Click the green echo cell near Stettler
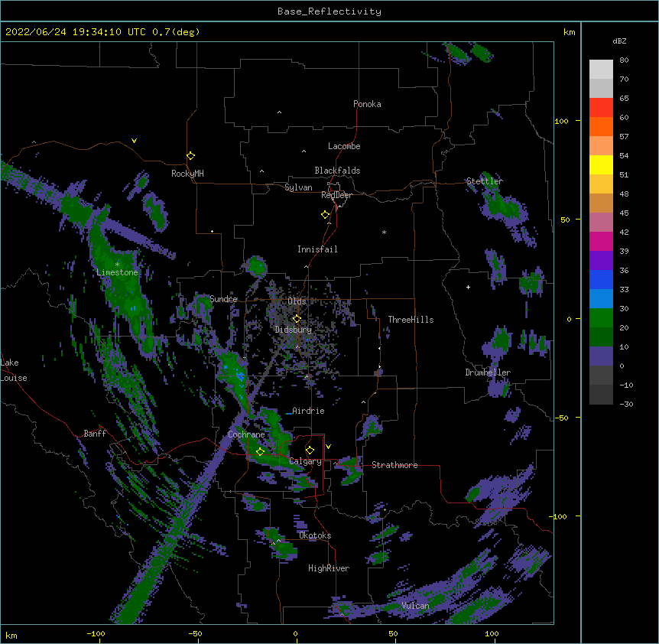The height and width of the screenshot is (644, 659). pyautogui.click(x=502, y=206)
